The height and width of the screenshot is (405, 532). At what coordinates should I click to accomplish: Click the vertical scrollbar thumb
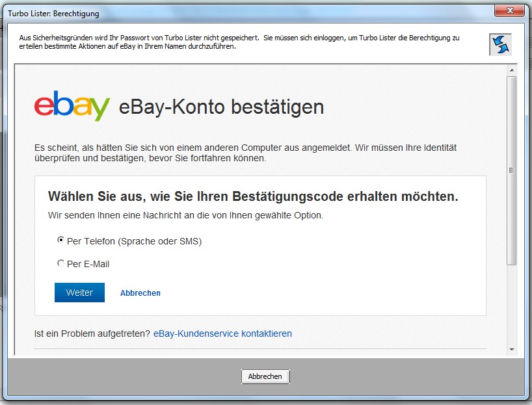click(512, 169)
